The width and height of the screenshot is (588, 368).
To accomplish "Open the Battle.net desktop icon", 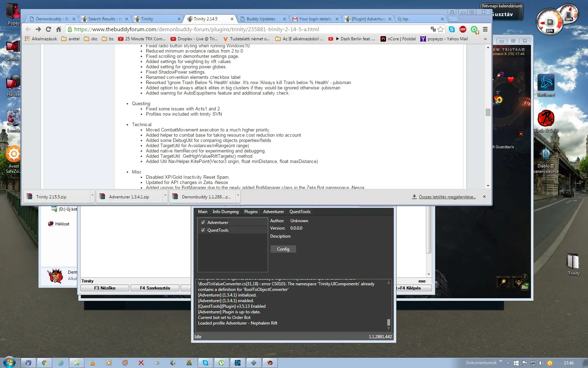I will click(x=546, y=85).
